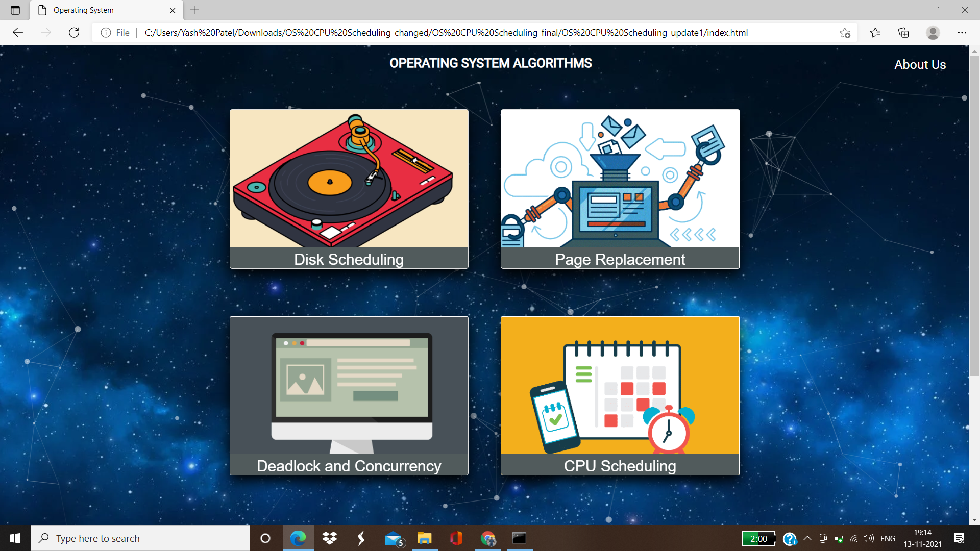The height and width of the screenshot is (551, 980).
Task: Click the profile avatar icon
Action: coord(933,33)
